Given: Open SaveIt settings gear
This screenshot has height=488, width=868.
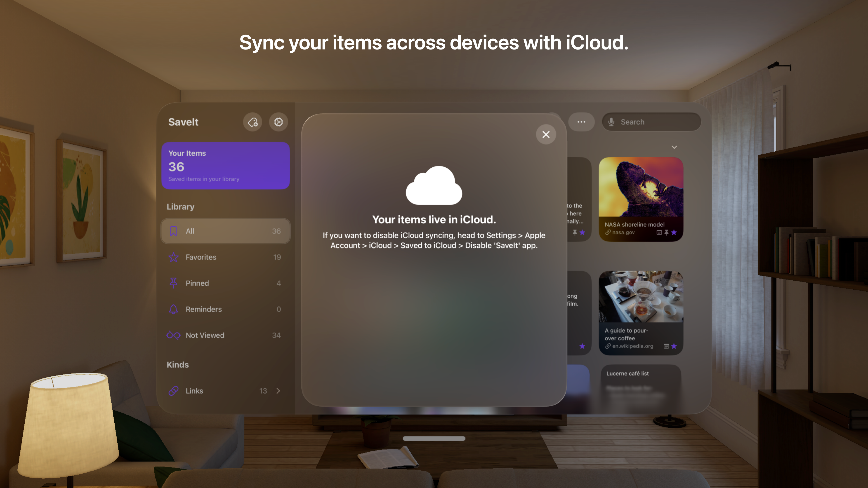Looking at the screenshot, I should (278, 122).
